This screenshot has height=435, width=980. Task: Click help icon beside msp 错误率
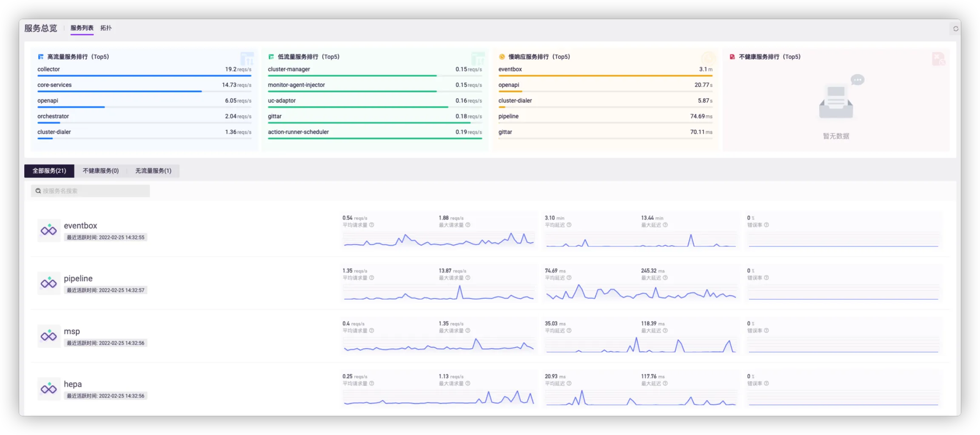click(x=766, y=331)
